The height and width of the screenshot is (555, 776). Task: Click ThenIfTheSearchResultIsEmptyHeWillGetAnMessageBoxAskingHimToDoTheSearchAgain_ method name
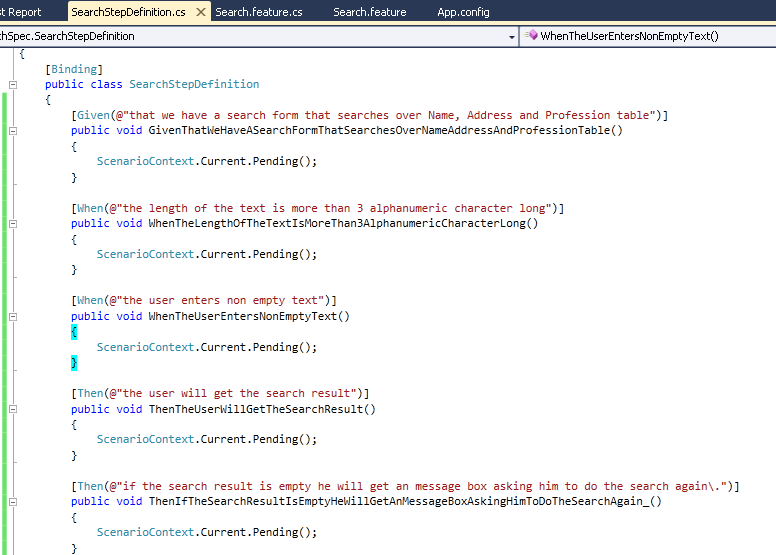coord(399,502)
